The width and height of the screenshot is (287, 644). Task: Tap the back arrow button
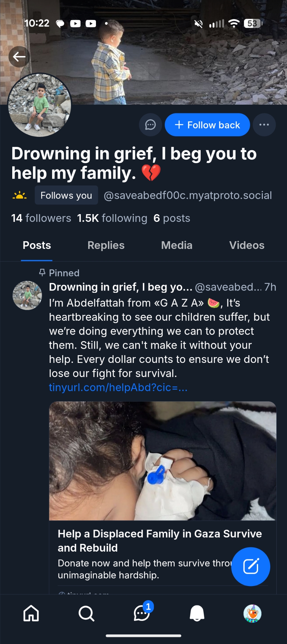(19, 57)
